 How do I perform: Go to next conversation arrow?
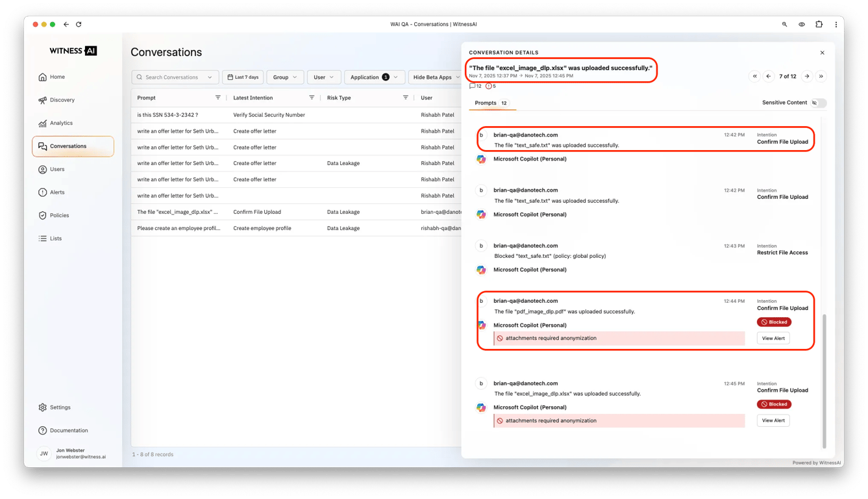(807, 77)
